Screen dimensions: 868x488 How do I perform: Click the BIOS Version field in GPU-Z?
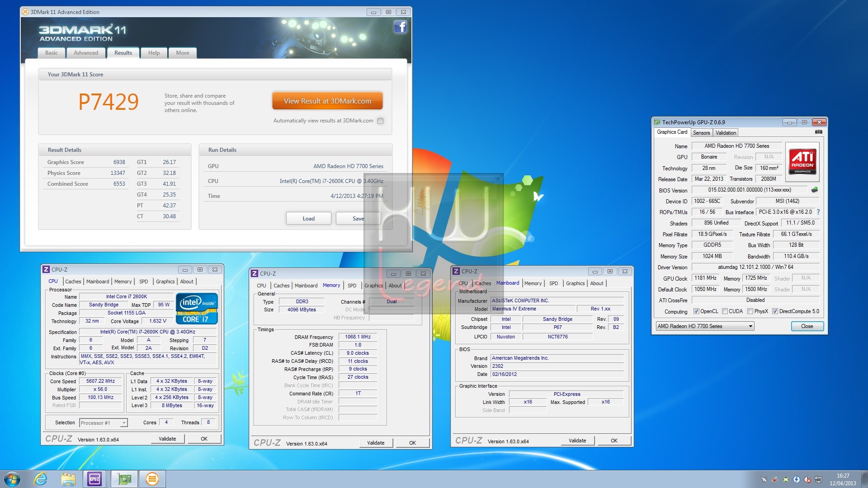pyautogui.click(x=750, y=190)
